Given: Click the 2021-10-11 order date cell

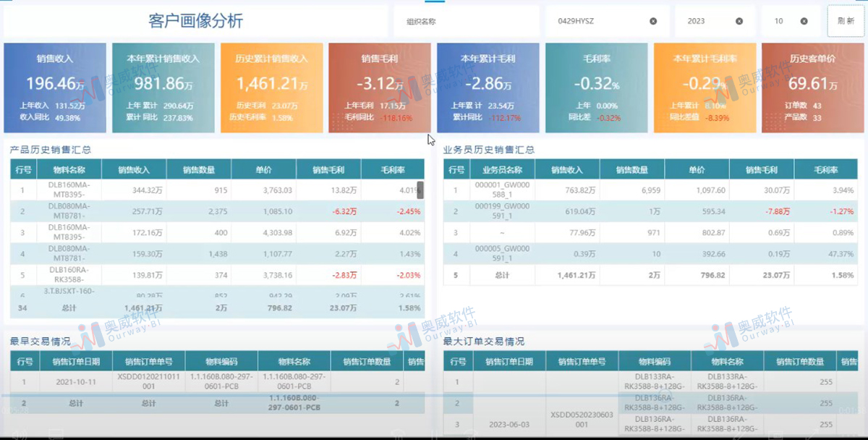Looking at the screenshot, I should click(x=75, y=381).
